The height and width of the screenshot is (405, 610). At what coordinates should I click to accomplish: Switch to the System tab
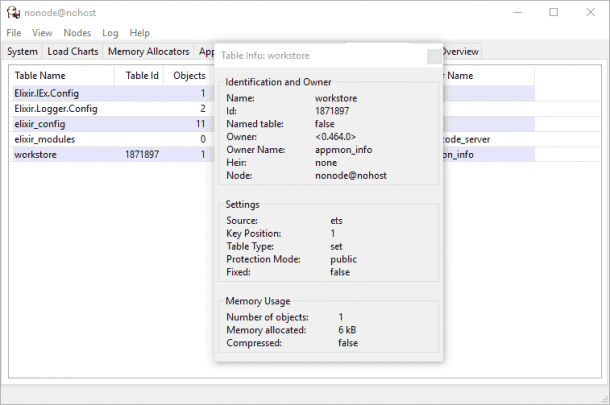pos(22,51)
